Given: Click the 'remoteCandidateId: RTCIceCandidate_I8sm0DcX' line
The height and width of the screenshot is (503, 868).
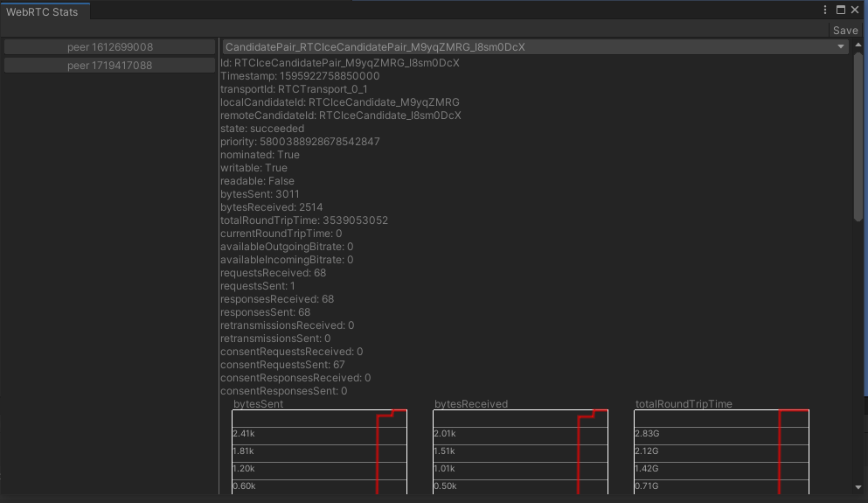Looking at the screenshot, I should [341, 115].
